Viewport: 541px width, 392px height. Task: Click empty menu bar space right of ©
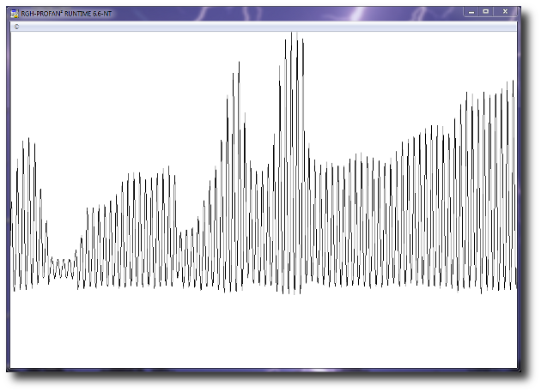(258, 27)
